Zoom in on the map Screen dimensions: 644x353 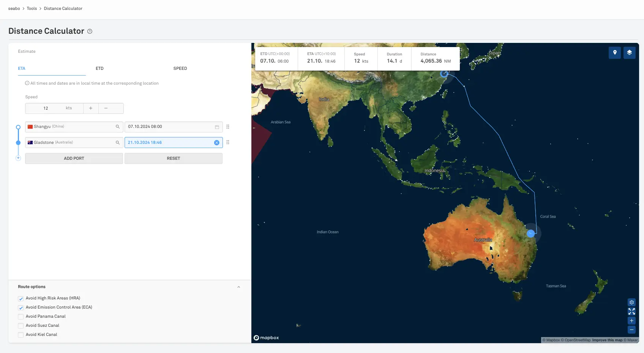coord(631,321)
